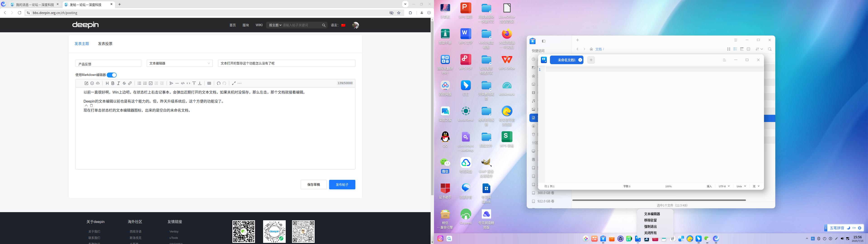Toggle the Markdown editor switch off
Viewport: 868px width, 244px height.
point(111,75)
